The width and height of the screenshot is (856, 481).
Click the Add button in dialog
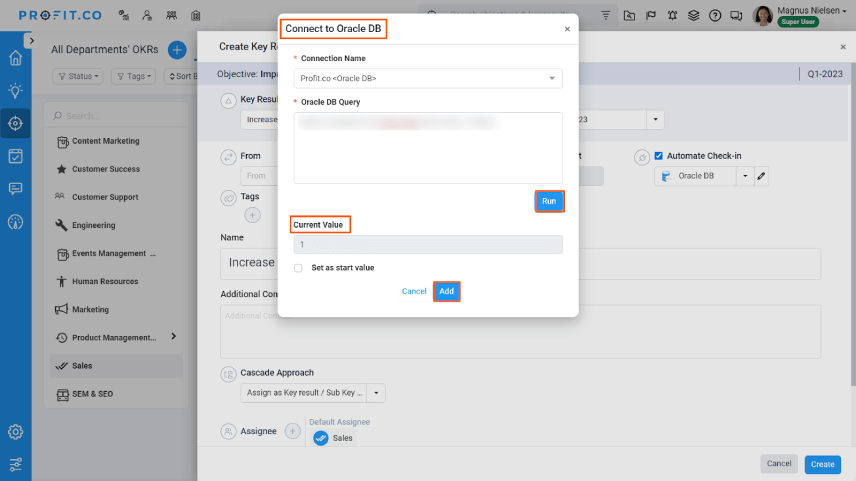(447, 291)
